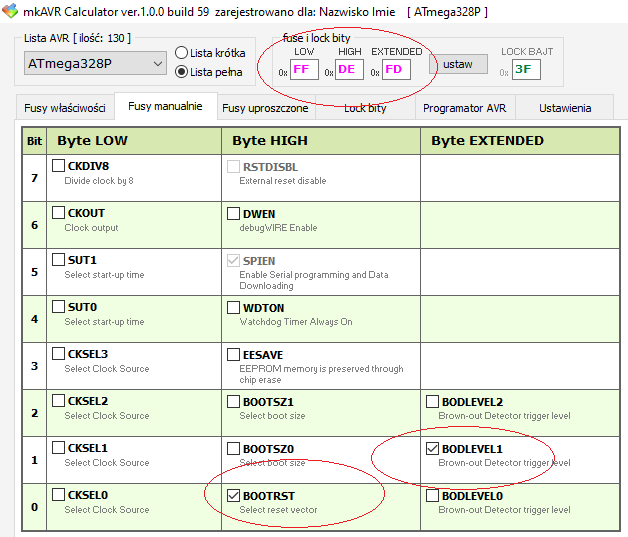
Task: Go to the Programator AVR tab
Action: point(465,108)
